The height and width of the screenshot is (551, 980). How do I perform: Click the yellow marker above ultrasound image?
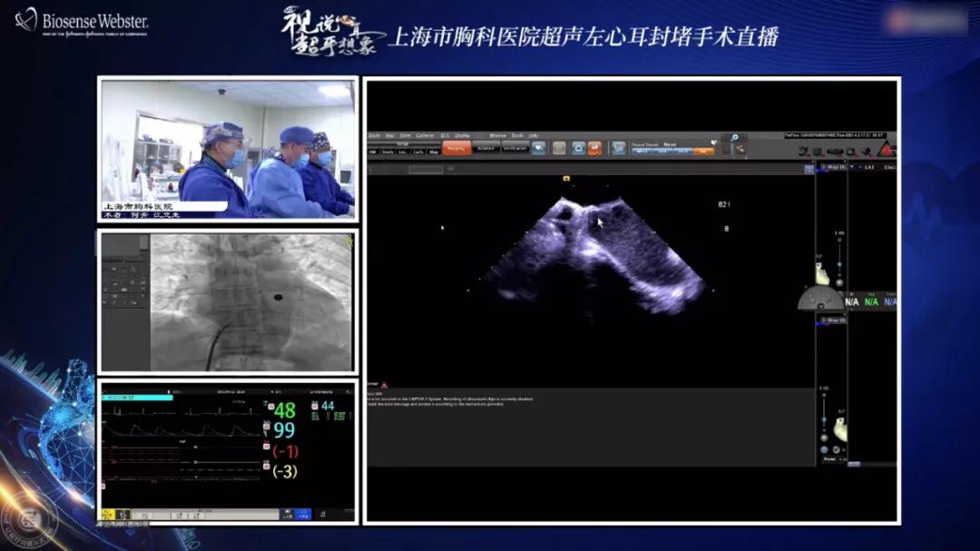566,179
